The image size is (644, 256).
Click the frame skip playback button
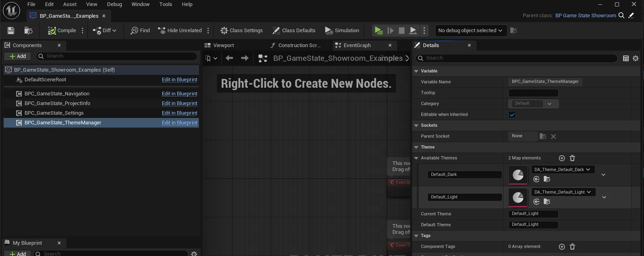click(390, 31)
